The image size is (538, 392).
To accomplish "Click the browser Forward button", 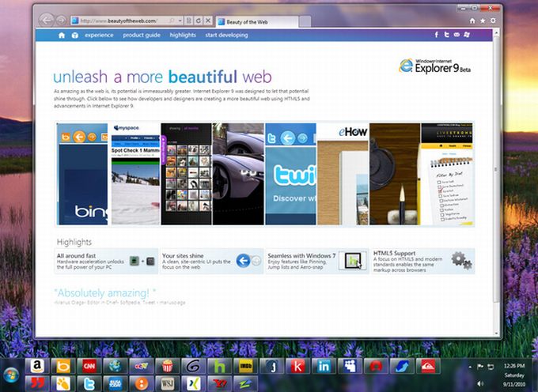I will (61, 21).
